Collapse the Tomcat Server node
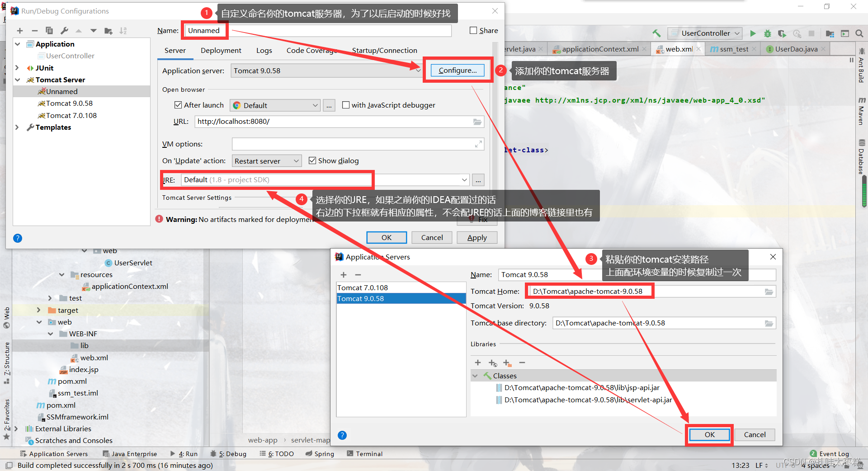 point(18,80)
